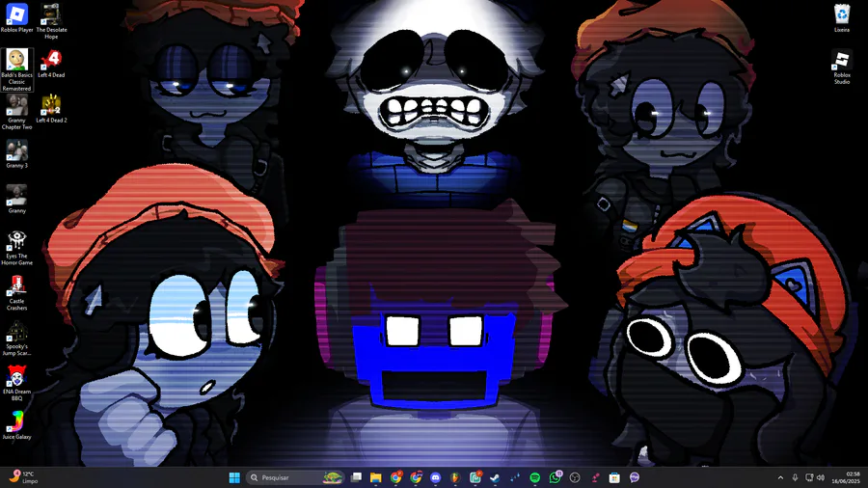Open The Desolate Hope desktop shortcut
Viewport: 868px width, 488px height.
51,21
